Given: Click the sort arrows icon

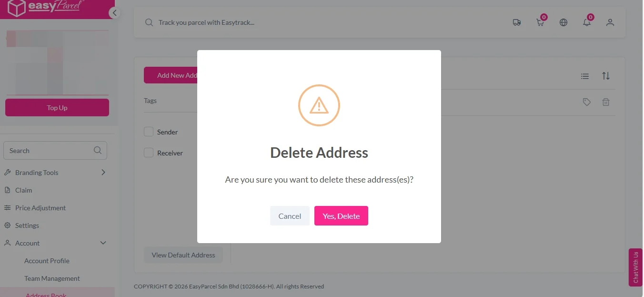Looking at the screenshot, I should tap(606, 76).
